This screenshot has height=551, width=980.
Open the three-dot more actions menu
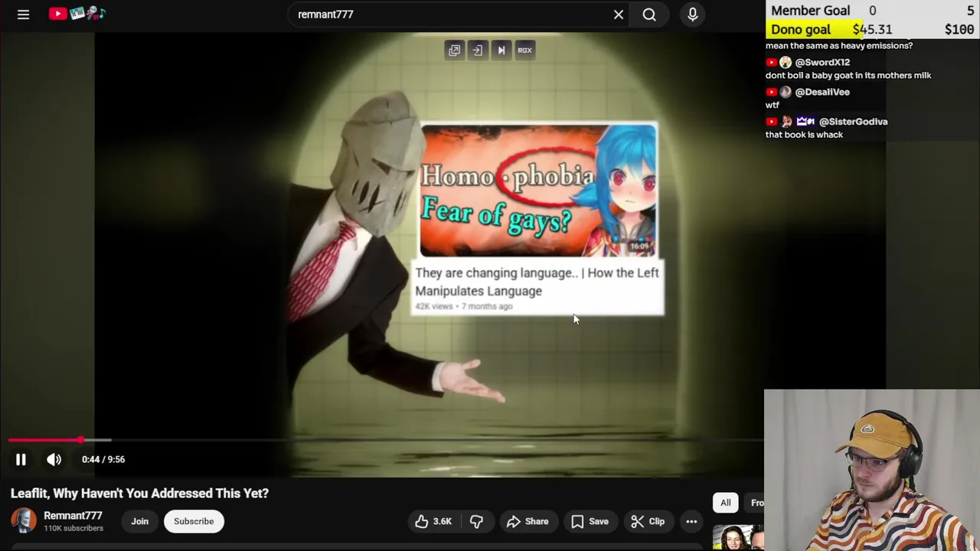pyautogui.click(x=691, y=521)
